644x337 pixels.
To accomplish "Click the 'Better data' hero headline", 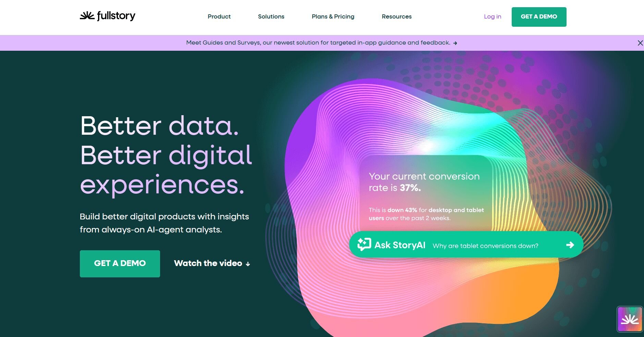I will (x=159, y=125).
